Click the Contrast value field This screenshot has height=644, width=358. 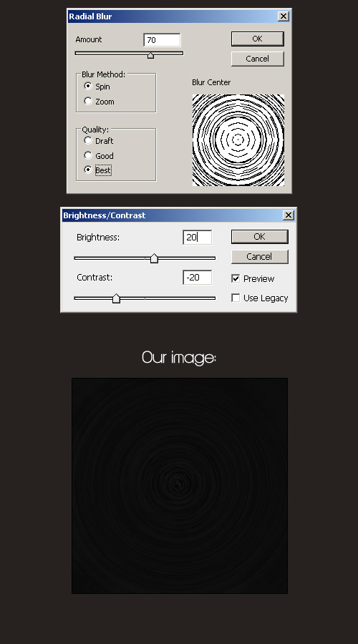point(198,277)
